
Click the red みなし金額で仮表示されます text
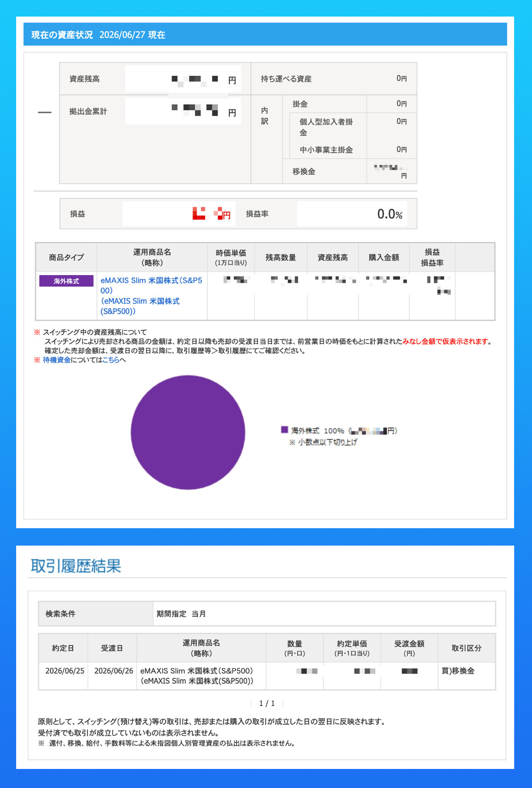(447, 341)
